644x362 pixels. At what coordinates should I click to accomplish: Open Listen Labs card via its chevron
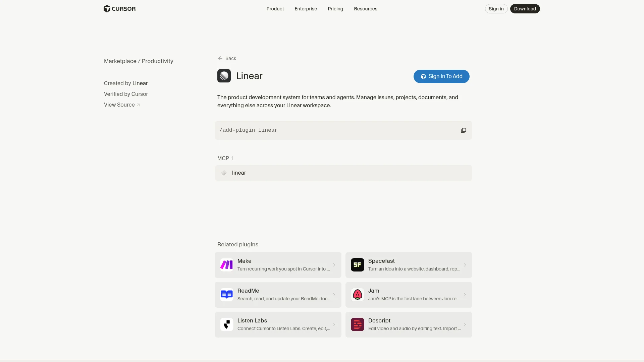click(x=334, y=324)
